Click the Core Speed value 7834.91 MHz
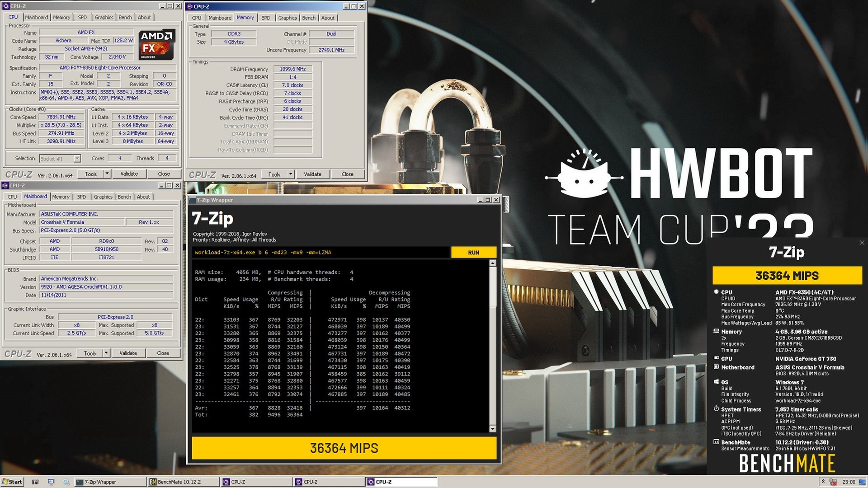This screenshot has height=488, width=868. (61, 117)
